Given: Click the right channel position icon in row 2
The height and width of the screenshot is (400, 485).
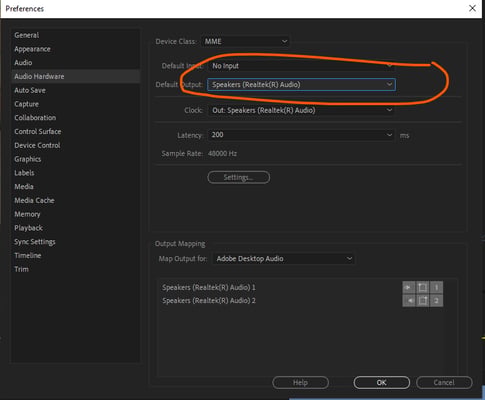Looking at the screenshot, I should pyautogui.click(x=422, y=301).
